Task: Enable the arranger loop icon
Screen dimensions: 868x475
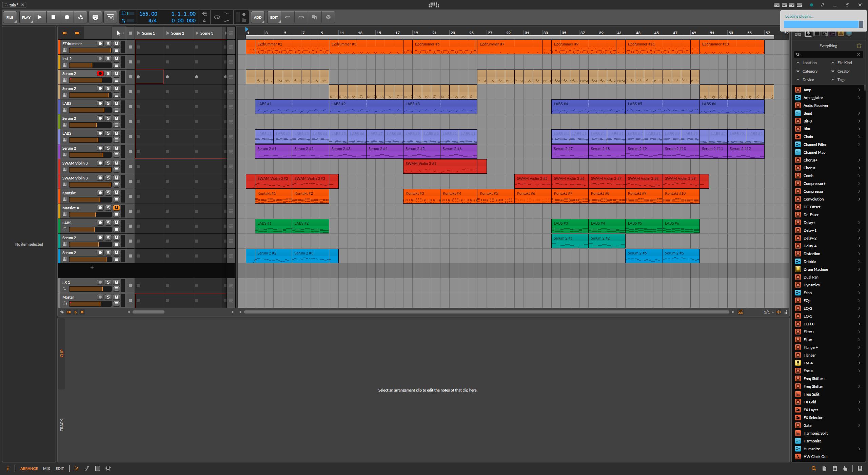Action: pos(217,17)
